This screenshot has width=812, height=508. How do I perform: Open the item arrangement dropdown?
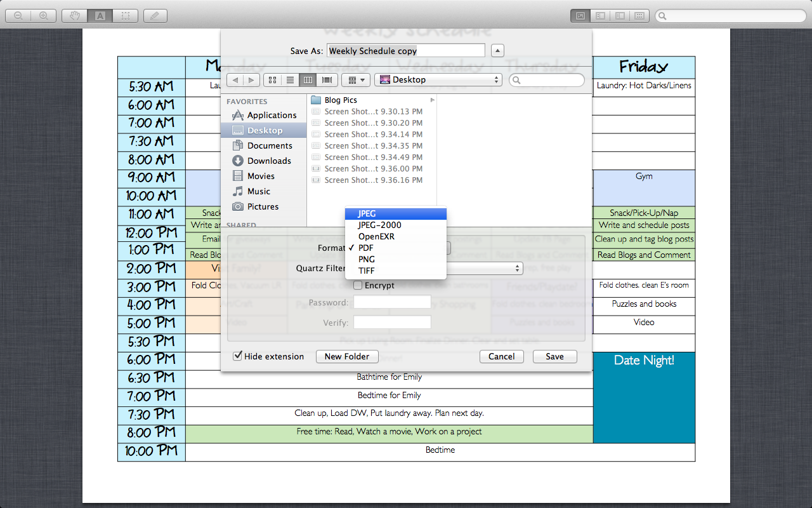[x=356, y=80]
